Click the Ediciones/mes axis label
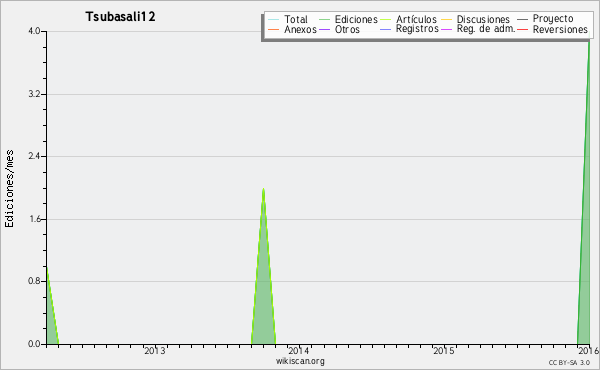The height and width of the screenshot is (370, 600). click(x=9, y=189)
